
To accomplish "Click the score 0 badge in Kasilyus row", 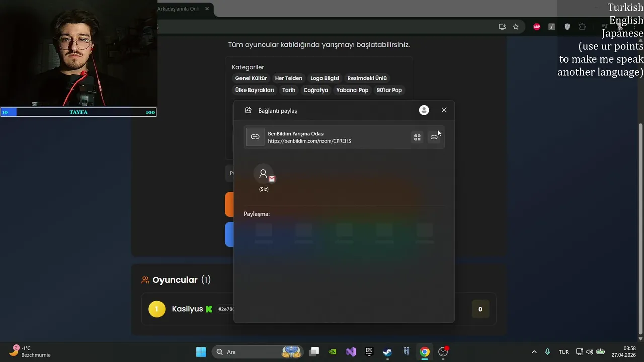I will pyautogui.click(x=480, y=309).
